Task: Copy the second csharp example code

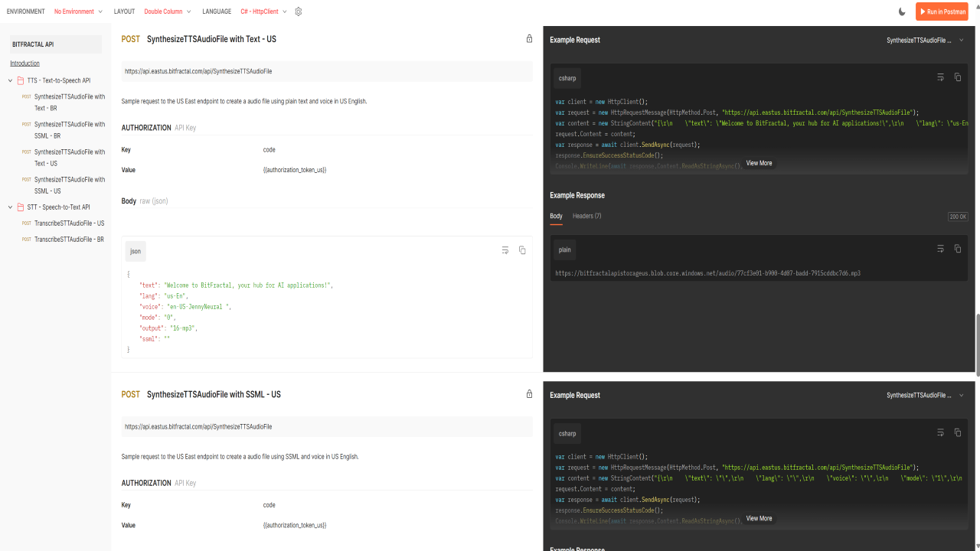Action: 957,432
